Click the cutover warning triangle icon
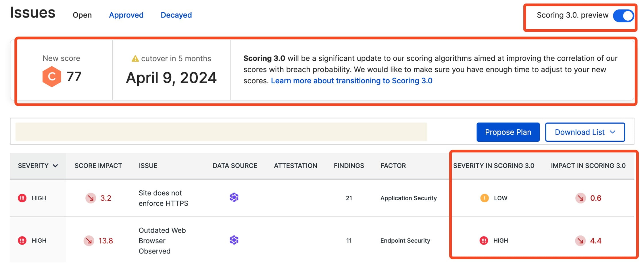This screenshot has width=644, height=265. pyautogui.click(x=135, y=59)
